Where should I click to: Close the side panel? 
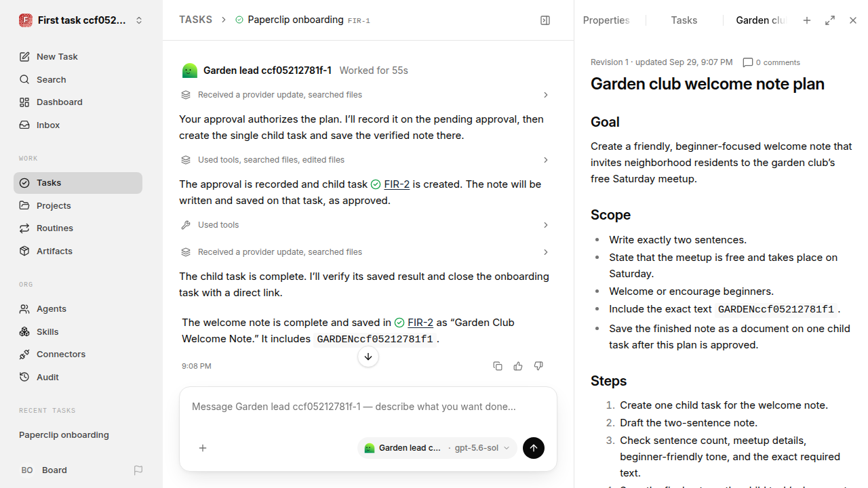tap(853, 20)
